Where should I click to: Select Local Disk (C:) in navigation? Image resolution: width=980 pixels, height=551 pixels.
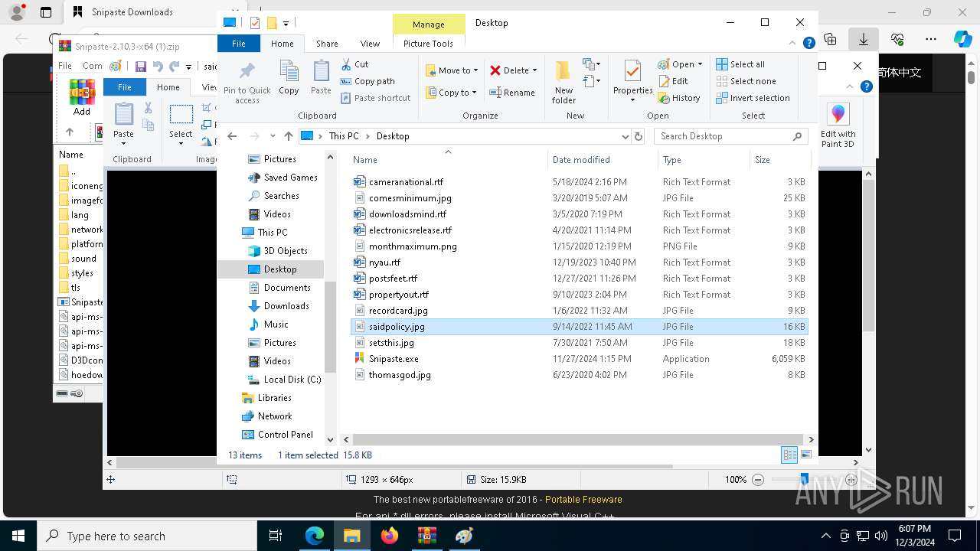pyautogui.click(x=292, y=380)
